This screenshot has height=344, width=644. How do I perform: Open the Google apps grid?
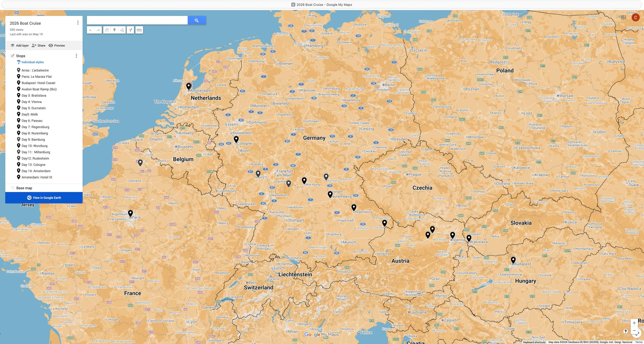pyautogui.click(x=623, y=17)
